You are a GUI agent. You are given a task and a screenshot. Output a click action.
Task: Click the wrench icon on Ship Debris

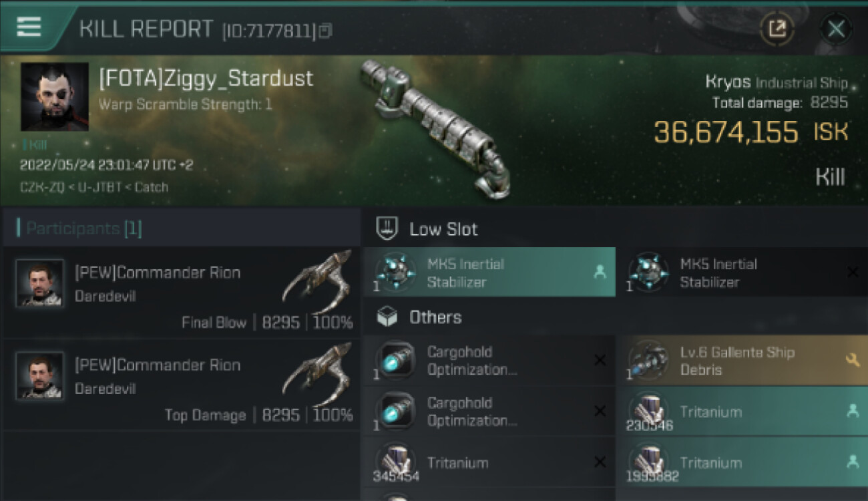pos(852,361)
